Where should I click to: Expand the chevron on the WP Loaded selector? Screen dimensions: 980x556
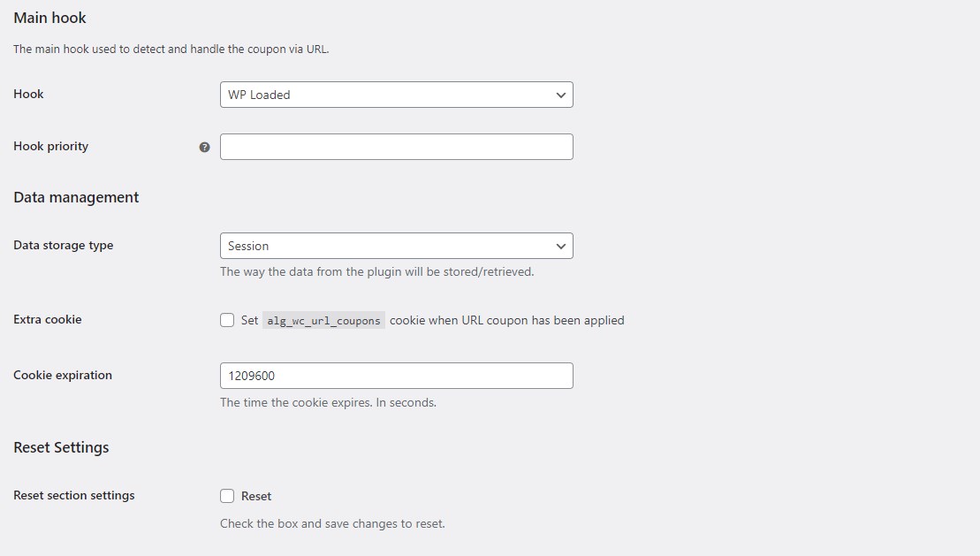(561, 94)
